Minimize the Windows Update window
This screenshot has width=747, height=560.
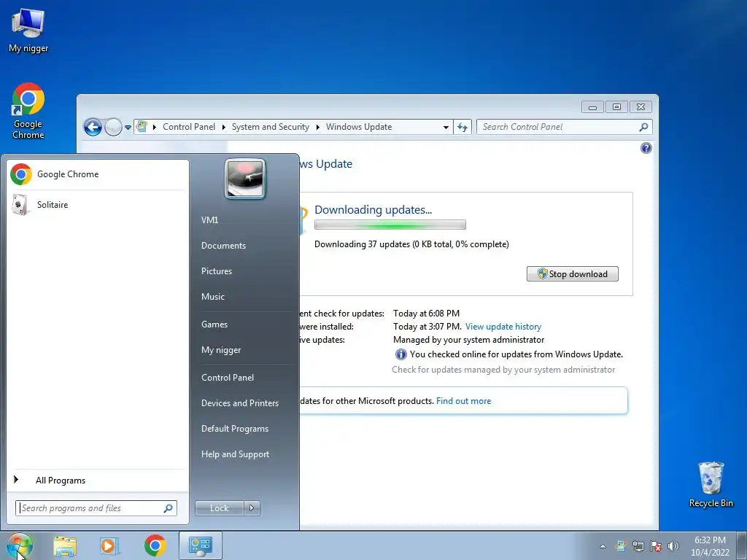[592, 106]
